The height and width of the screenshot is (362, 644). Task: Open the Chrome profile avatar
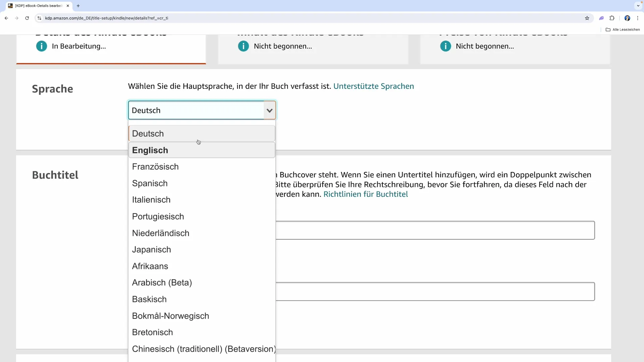click(x=627, y=18)
